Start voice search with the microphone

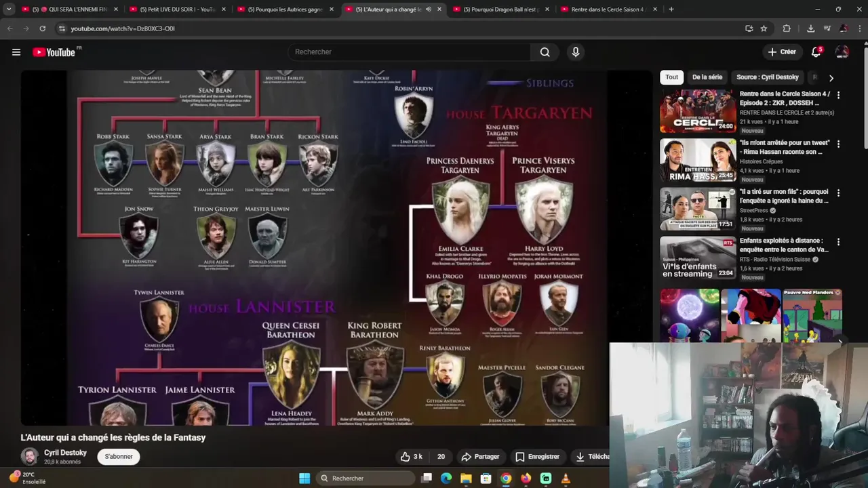(576, 52)
